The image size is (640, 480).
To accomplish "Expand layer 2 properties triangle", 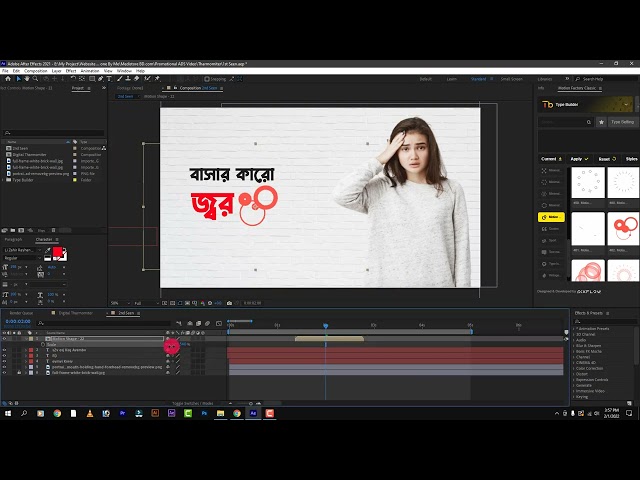I will coord(26,350).
